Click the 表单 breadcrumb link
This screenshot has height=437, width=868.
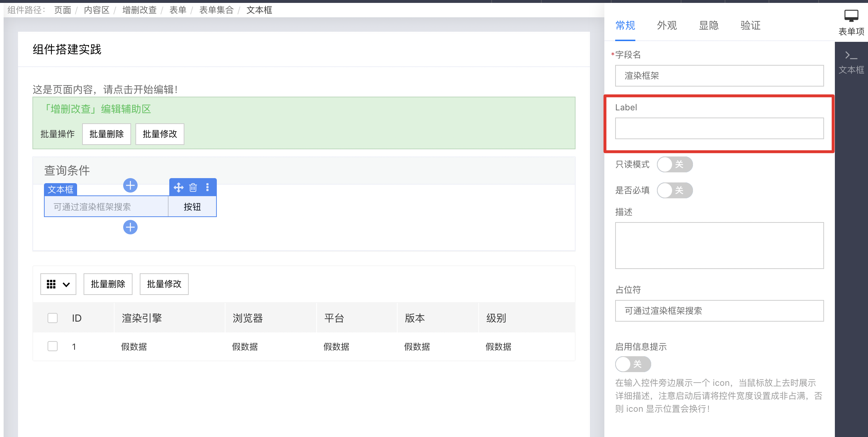point(178,10)
